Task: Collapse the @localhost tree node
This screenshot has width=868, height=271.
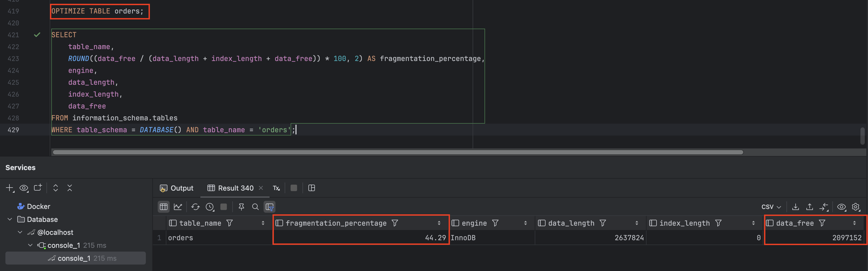Action: click(x=20, y=232)
